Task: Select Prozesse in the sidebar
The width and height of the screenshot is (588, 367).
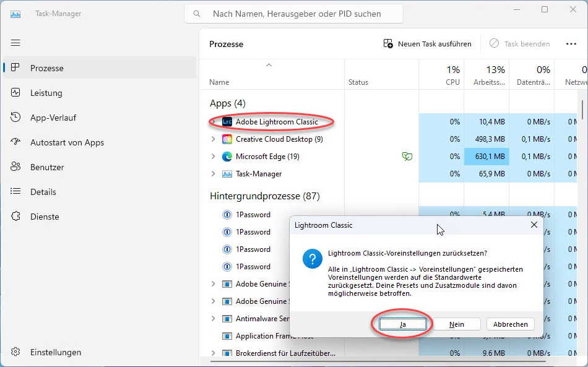Action: (x=100, y=68)
